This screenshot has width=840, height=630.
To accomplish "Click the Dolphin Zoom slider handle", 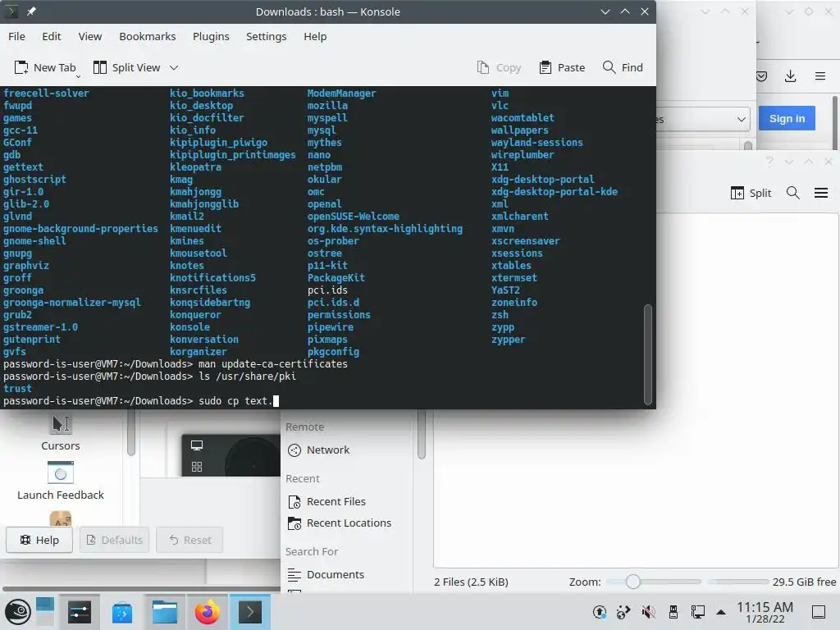I will [632, 582].
